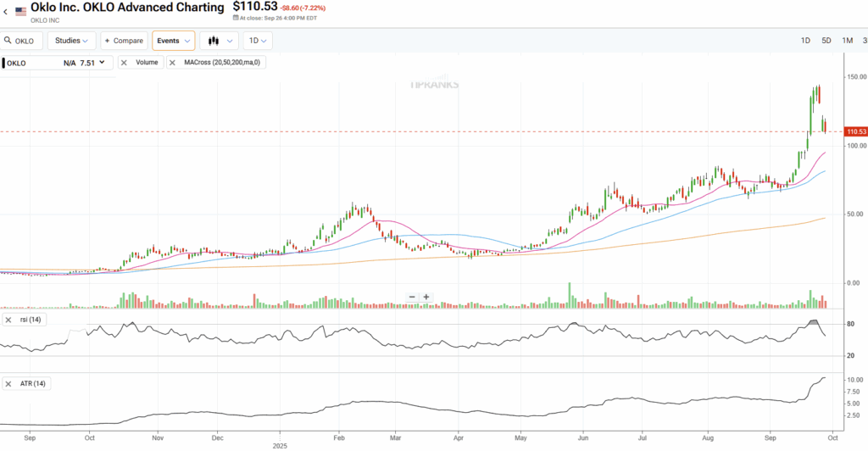Image resolution: width=868 pixels, height=451 pixels.
Task: Zoom out with the minus button
Action: [x=412, y=298]
